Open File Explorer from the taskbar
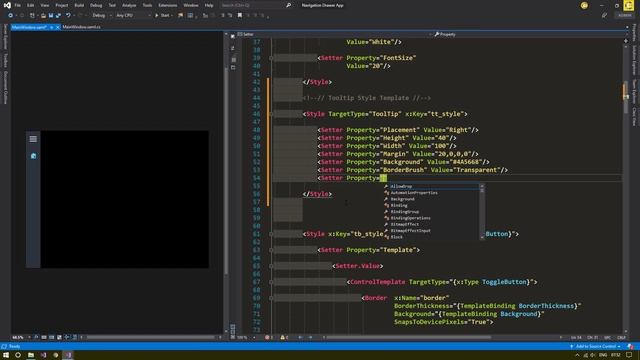640x360 pixels. [x=31, y=355]
